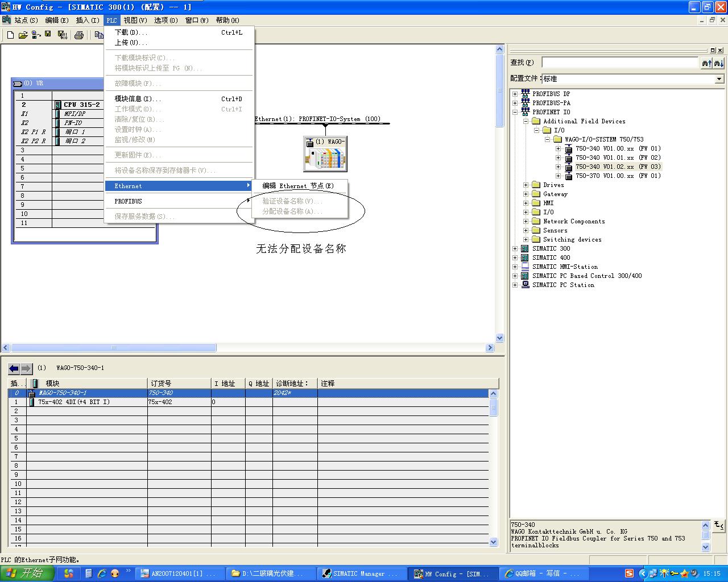Viewport: 728px width, 582px height.
Task: Choose 下载 (Download) from PLC menu
Action: point(131,32)
